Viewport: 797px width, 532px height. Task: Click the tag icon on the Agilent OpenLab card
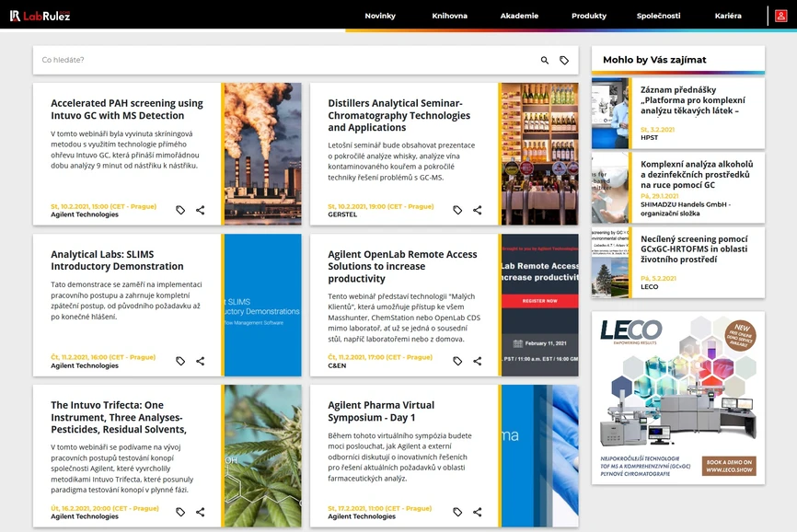click(x=457, y=361)
